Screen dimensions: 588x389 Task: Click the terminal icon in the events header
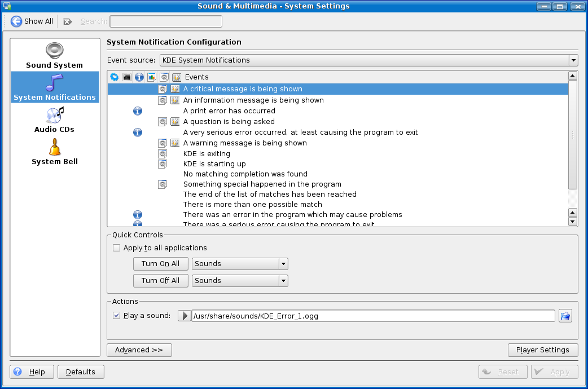coord(127,77)
